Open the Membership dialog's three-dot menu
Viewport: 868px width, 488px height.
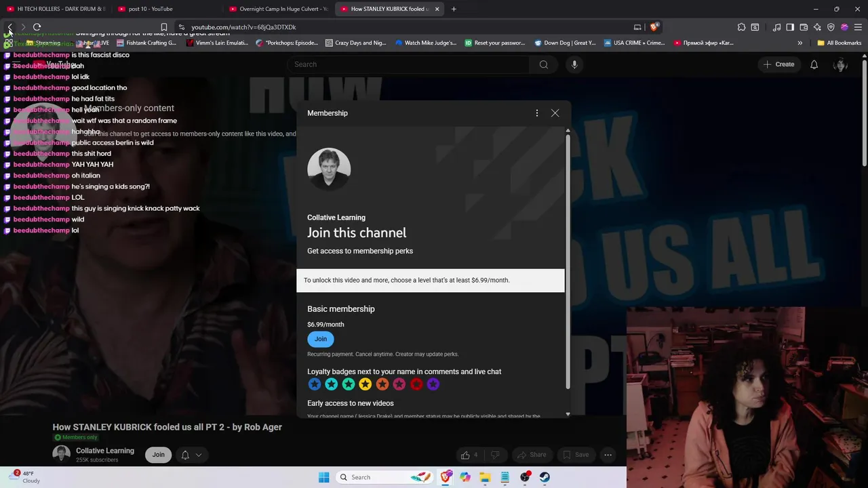click(537, 113)
